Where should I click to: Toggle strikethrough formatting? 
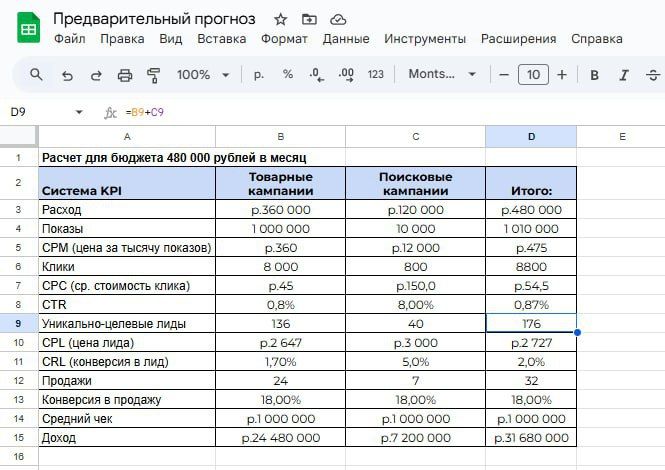coord(653,75)
